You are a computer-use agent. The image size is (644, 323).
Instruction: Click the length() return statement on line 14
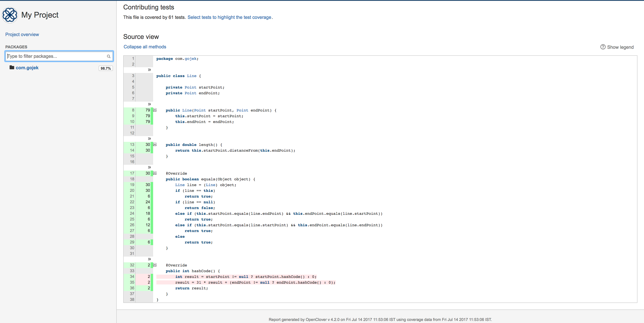(235, 150)
